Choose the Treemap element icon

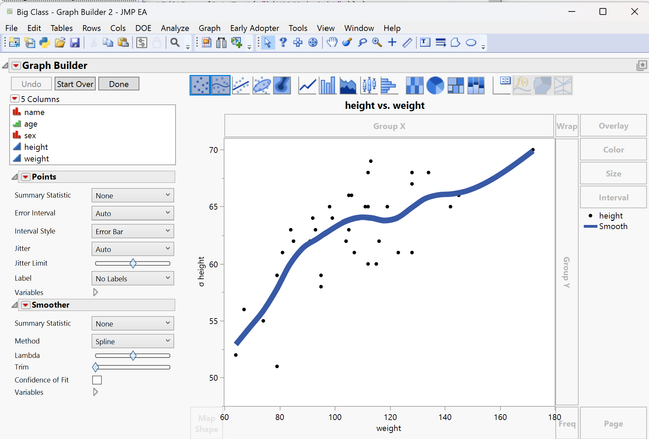455,85
